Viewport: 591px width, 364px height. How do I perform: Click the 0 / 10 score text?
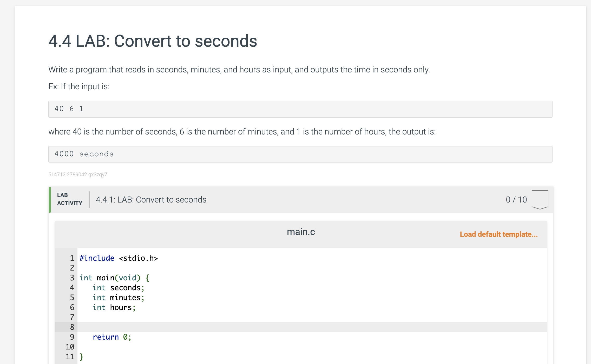tap(516, 200)
